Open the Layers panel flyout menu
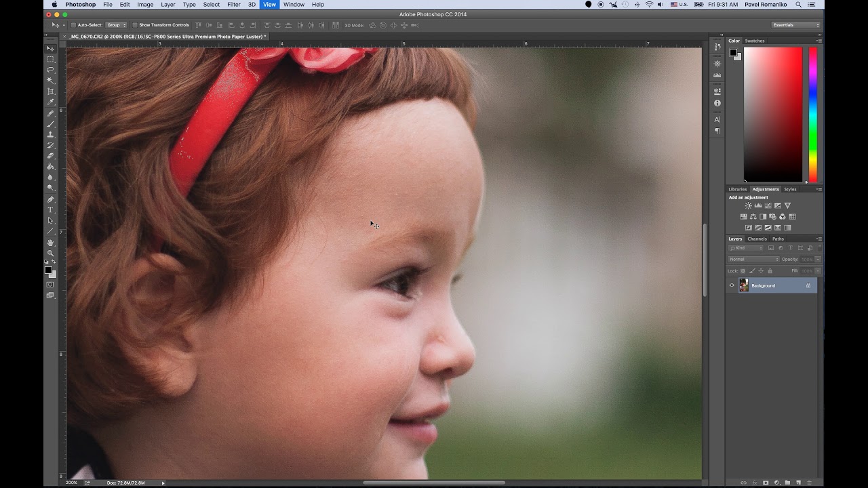The width and height of the screenshot is (868, 488). coord(818,239)
